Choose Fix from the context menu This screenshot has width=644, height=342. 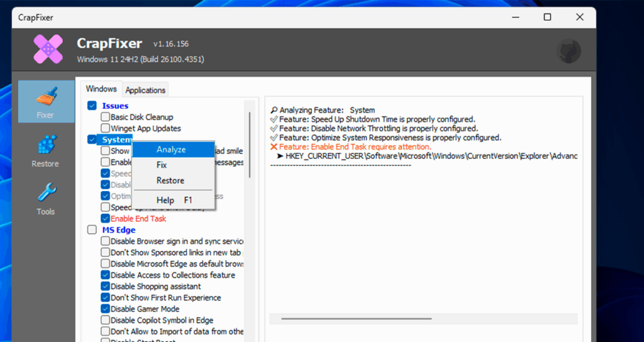coord(162,165)
